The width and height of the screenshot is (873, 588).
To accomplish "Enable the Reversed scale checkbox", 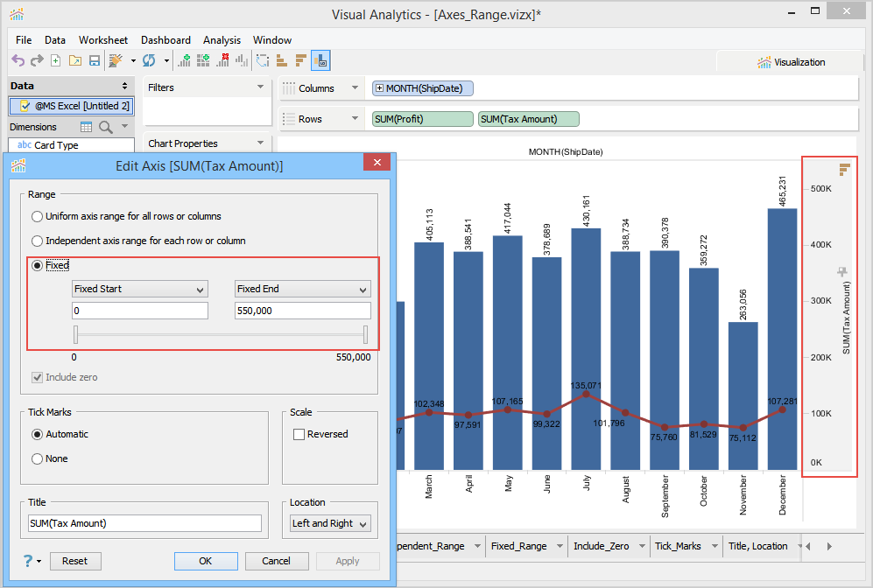I will pyautogui.click(x=299, y=434).
